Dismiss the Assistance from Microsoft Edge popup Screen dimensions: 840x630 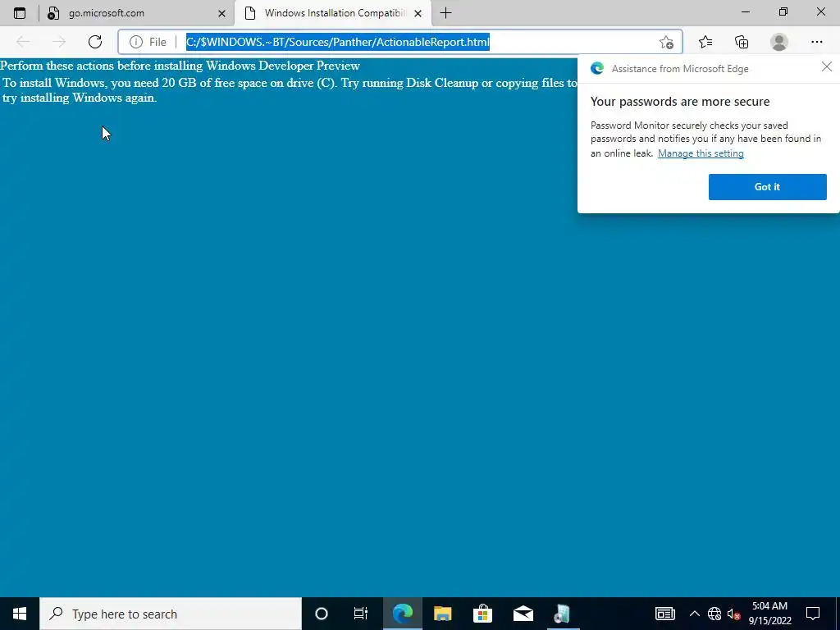827,66
